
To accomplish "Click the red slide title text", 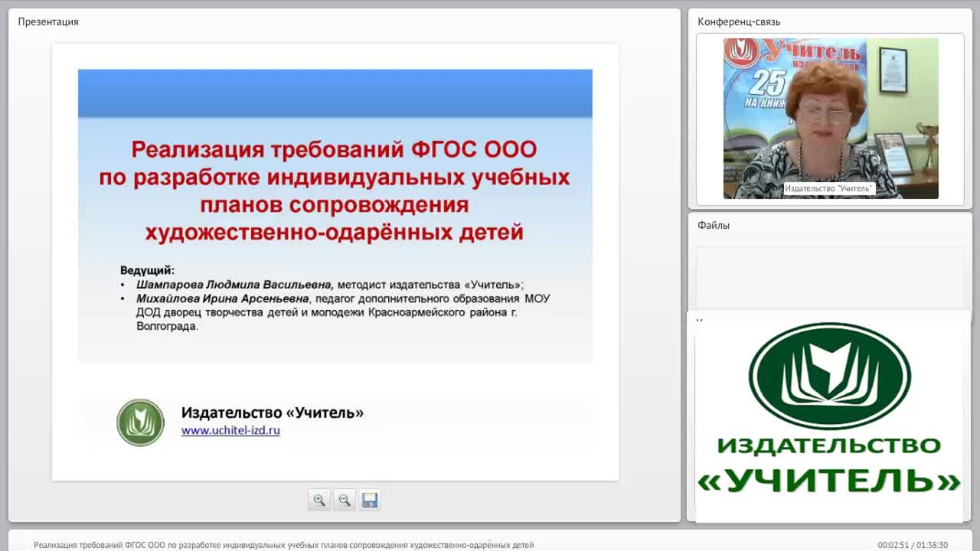I will point(335,191).
